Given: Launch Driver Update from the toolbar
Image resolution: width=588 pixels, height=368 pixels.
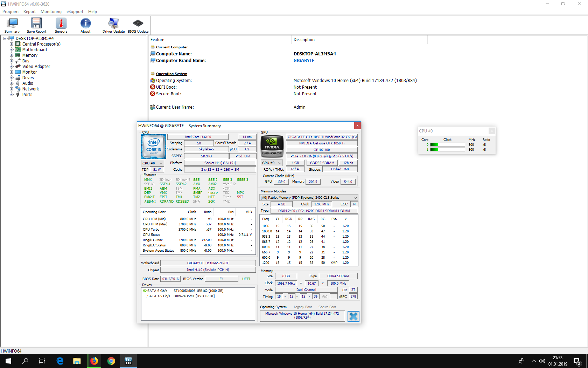Looking at the screenshot, I should pos(113,25).
